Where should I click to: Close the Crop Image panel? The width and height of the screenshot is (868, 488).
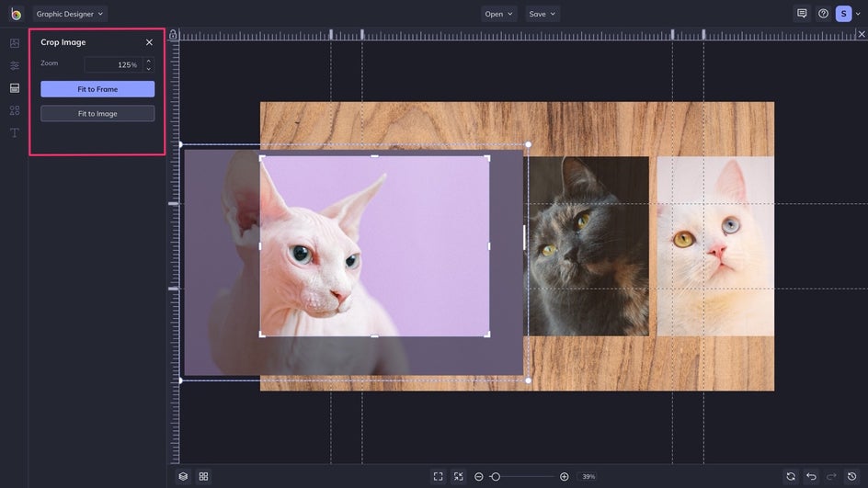pos(150,42)
